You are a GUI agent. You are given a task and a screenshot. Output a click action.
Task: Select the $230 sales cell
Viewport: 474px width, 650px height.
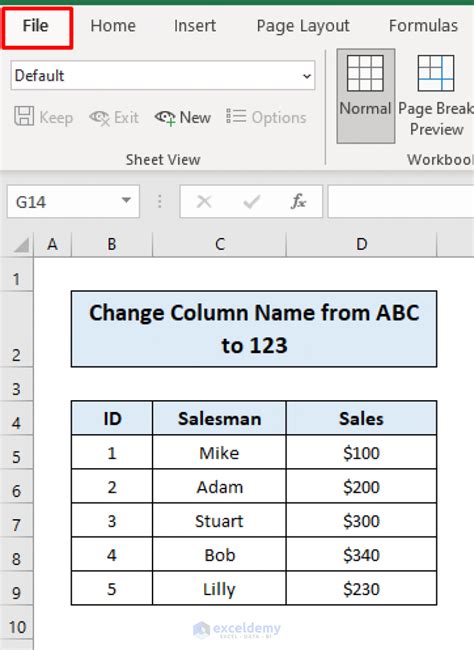[x=361, y=588]
